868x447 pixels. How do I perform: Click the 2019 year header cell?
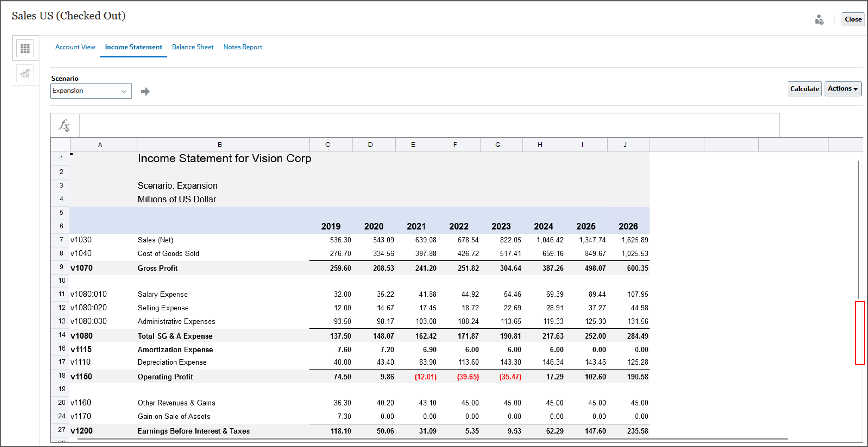coord(331,226)
